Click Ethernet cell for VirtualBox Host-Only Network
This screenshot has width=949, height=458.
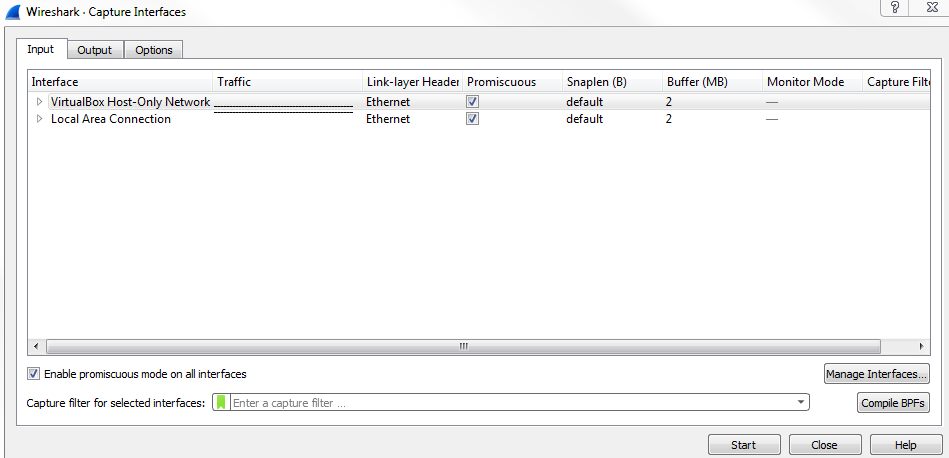pyautogui.click(x=388, y=102)
